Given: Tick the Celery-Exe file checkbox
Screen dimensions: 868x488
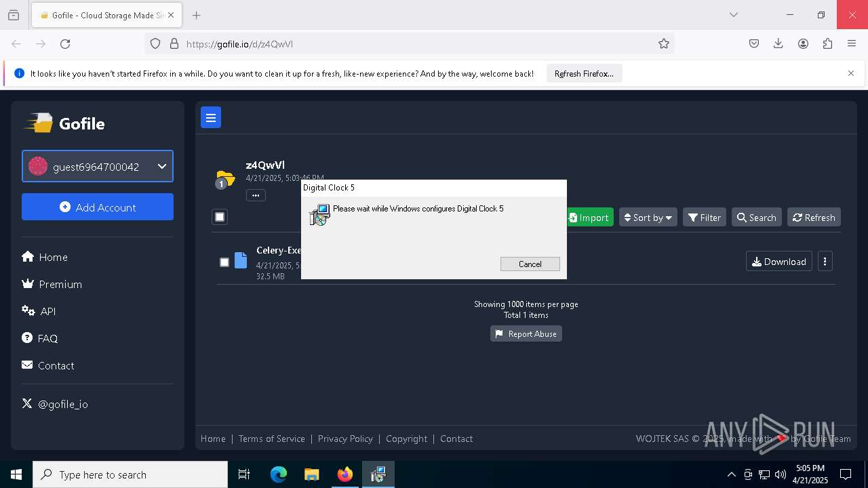Looking at the screenshot, I should click(224, 262).
